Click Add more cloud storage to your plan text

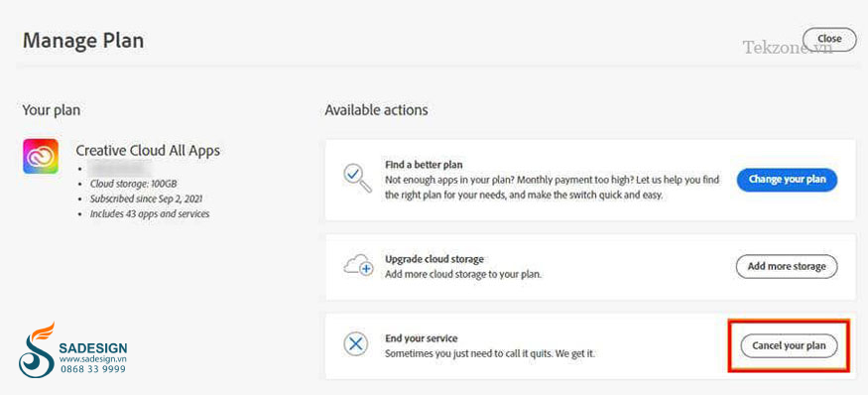[x=463, y=274]
